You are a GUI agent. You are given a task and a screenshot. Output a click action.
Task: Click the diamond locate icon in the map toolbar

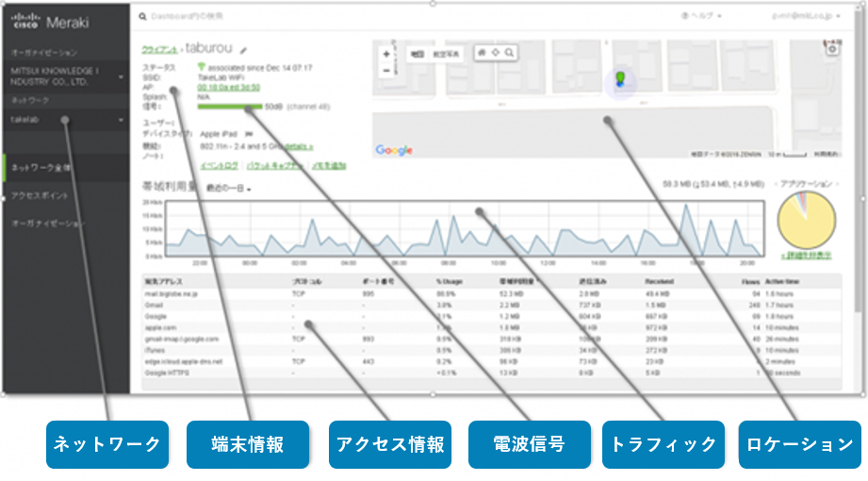496,53
